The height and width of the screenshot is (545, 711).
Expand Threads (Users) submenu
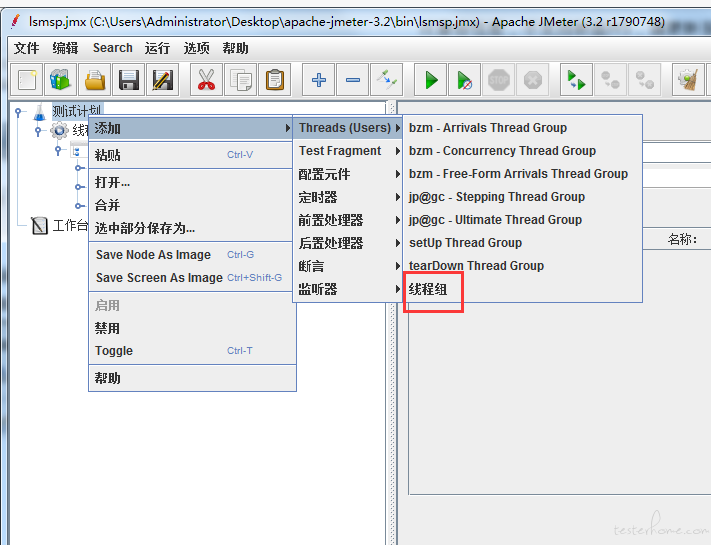pyautogui.click(x=348, y=128)
